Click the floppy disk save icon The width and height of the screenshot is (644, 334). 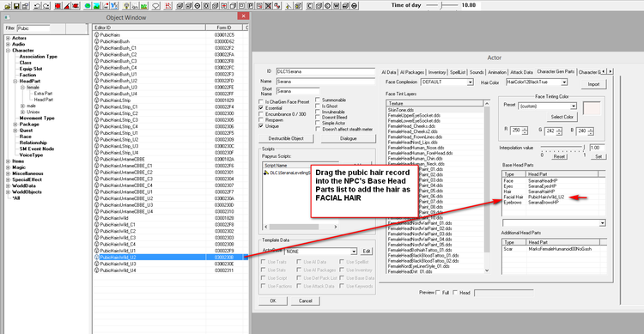coord(16,6)
